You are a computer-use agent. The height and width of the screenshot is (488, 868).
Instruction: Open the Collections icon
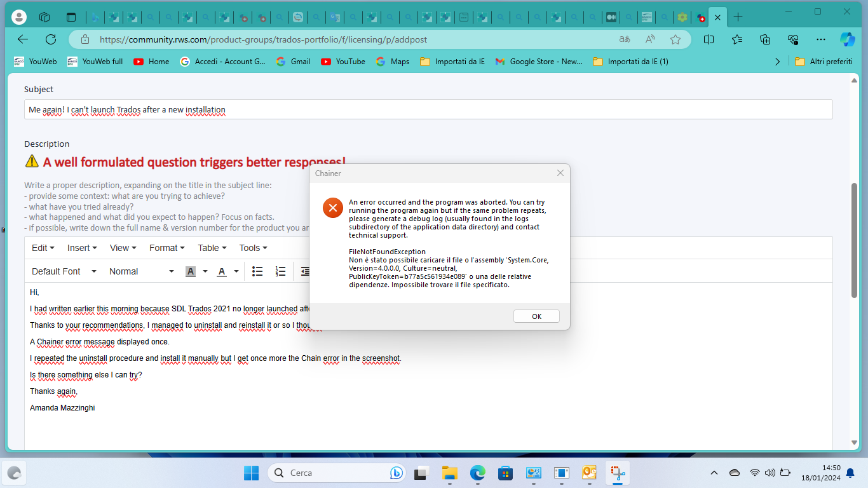(x=765, y=39)
